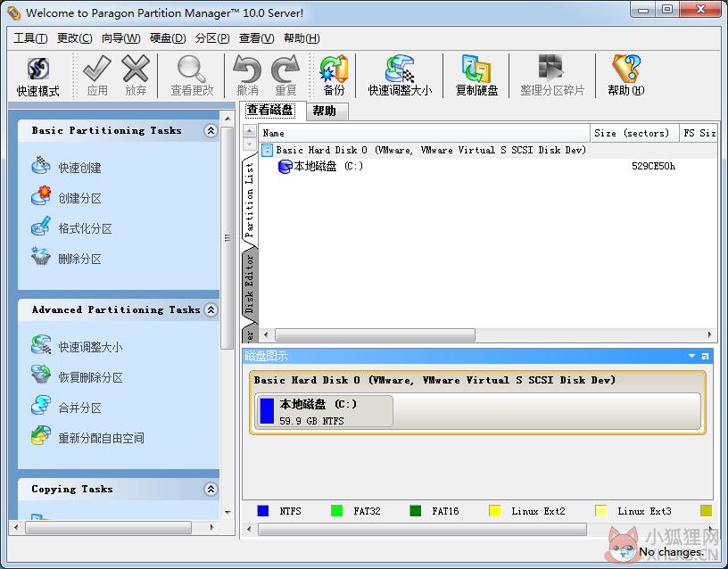The image size is (728, 569).
Task: Click task pane scroll down arrow
Action: (227, 513)
